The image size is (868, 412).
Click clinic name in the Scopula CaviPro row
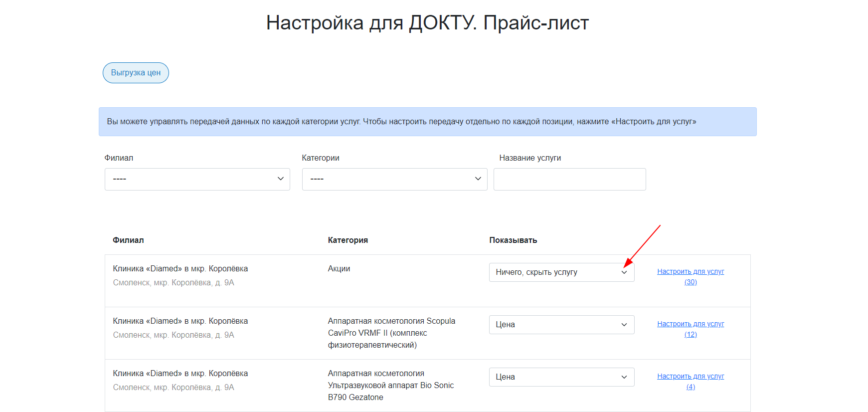point(180,321)
